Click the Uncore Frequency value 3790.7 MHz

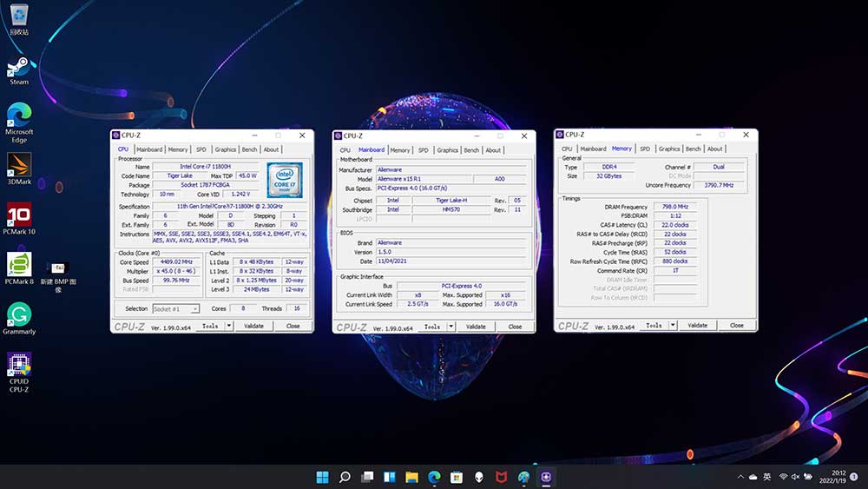point(719,186)
